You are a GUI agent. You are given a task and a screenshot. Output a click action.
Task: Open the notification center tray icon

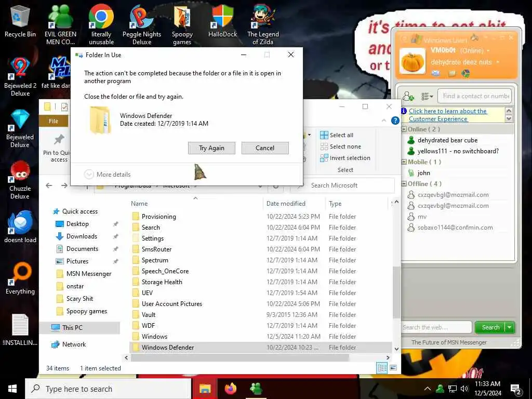[515, 389]
